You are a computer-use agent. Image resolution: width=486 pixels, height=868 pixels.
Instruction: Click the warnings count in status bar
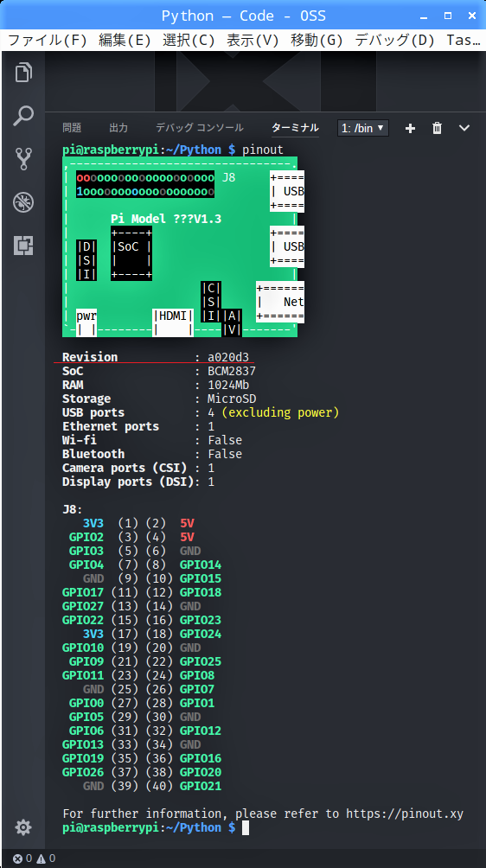(45, 858)
